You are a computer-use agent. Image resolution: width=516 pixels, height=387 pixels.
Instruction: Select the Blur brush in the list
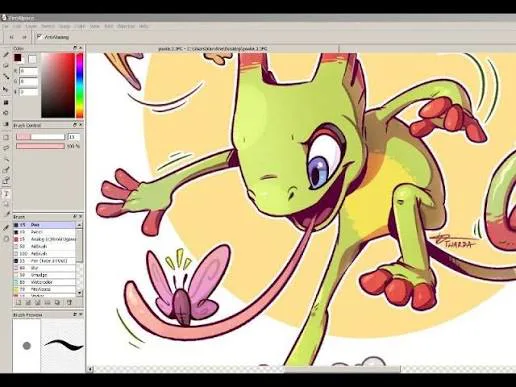pos(44,268)
